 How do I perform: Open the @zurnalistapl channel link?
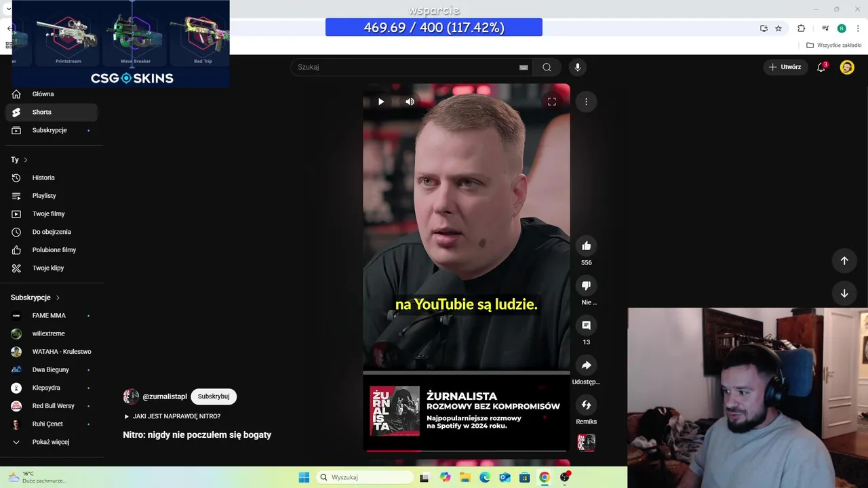coord(165,396)
